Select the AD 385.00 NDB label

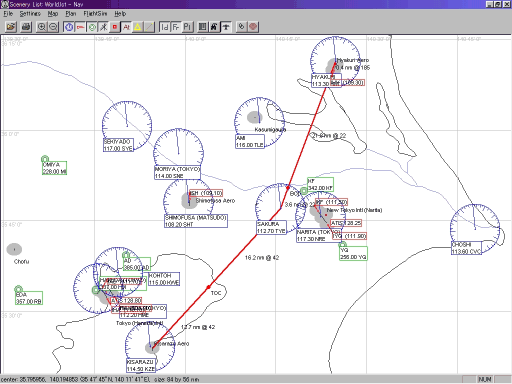click(137, 264)
